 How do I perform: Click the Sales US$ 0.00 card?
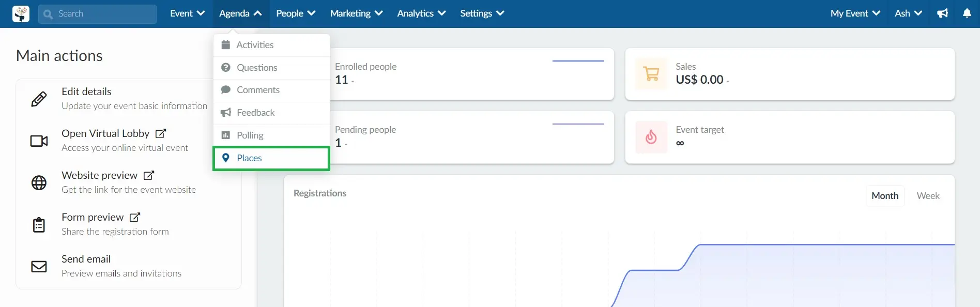click(790, 74)
